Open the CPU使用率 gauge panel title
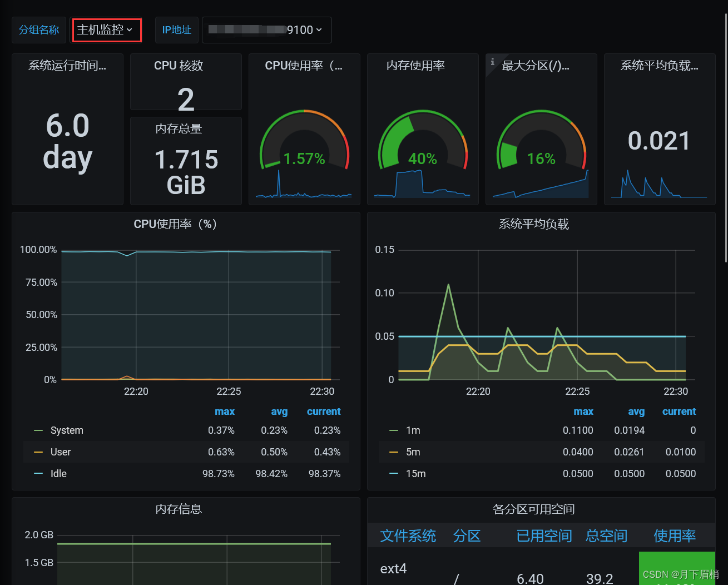This screenshot has width=728, height=585. (304, 66)
